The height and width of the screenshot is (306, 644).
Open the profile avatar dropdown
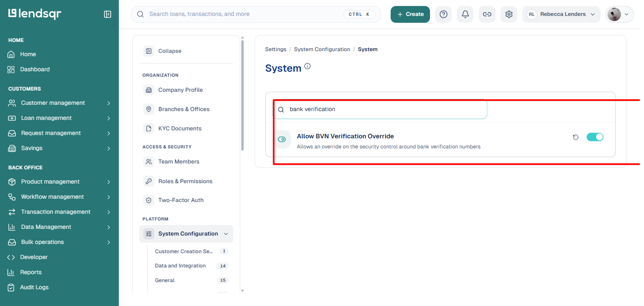620,14
